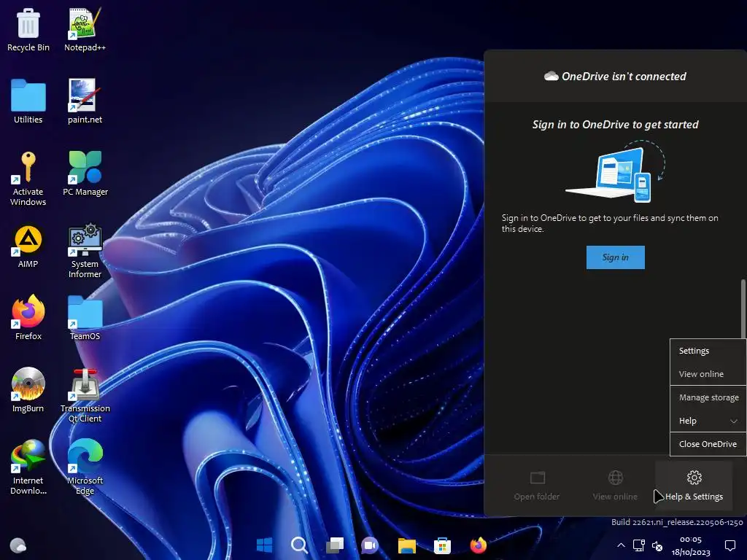Click 'Sign in to OneDrive to get started' heading
The image size is (747, 560).
[x=615, y=125]
